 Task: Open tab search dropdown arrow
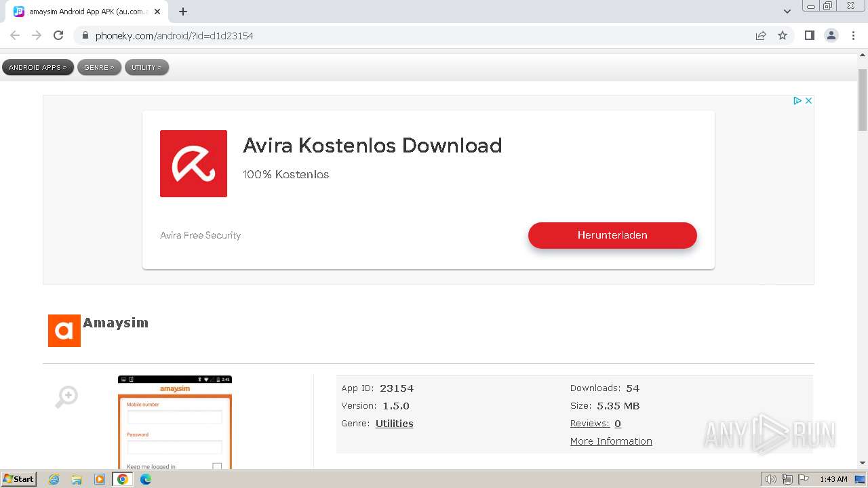[x=787, y=12]
